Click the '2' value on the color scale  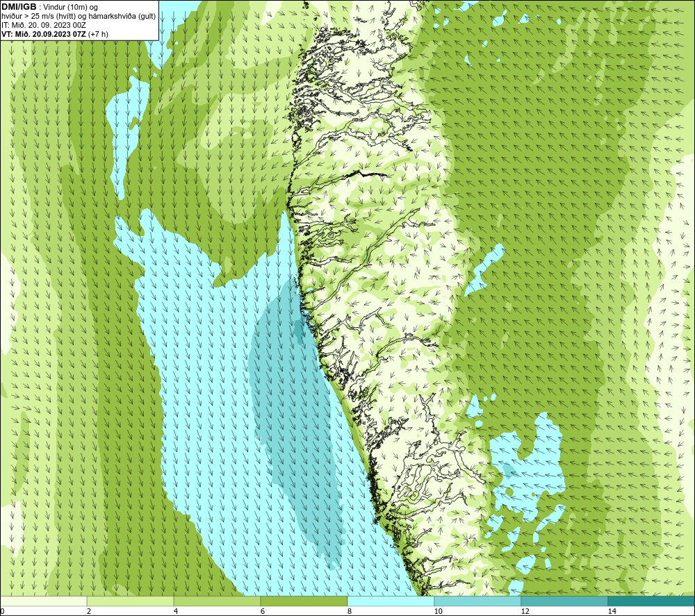[x=89, y=611]
